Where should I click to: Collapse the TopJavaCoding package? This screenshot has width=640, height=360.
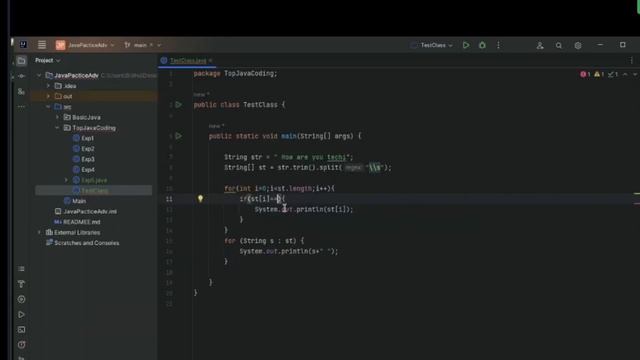click(57, 128)
